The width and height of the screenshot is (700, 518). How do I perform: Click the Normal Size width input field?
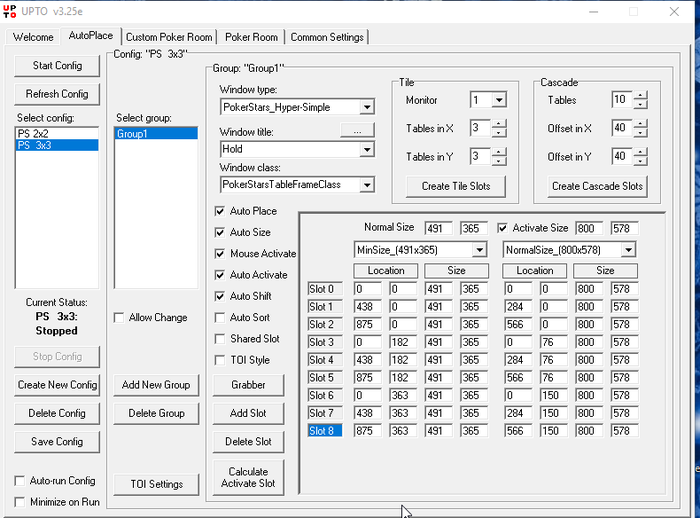click(438, 228)
